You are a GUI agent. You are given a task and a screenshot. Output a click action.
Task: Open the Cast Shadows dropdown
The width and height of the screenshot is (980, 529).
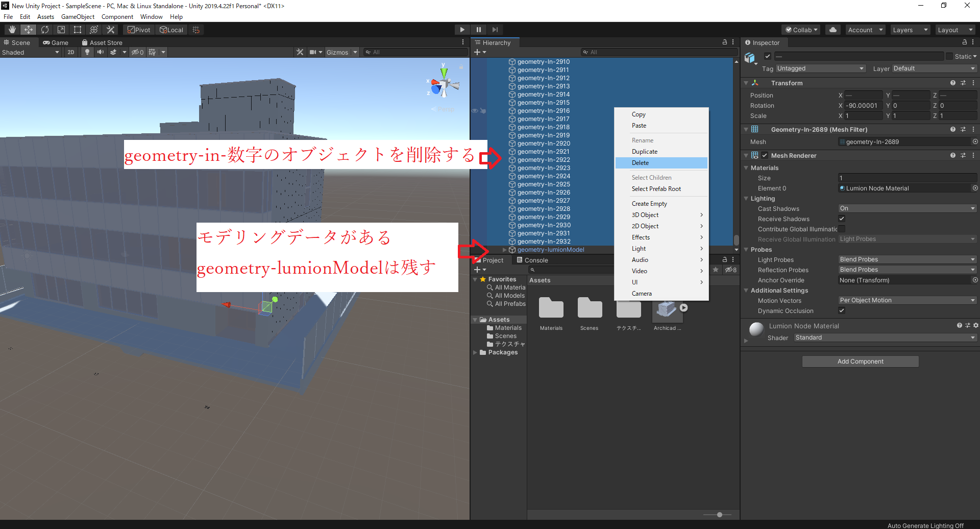908,208
